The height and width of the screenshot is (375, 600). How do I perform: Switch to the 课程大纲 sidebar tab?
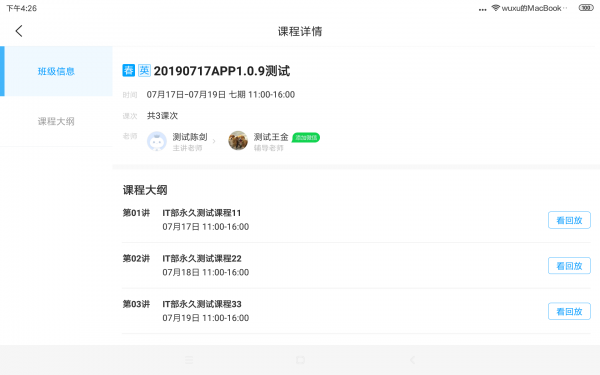(56, 121)
